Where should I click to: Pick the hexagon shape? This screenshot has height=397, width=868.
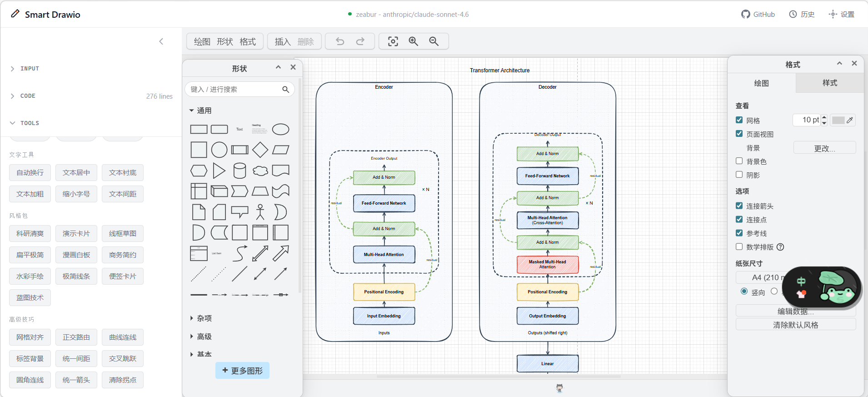tap(199, 171)
